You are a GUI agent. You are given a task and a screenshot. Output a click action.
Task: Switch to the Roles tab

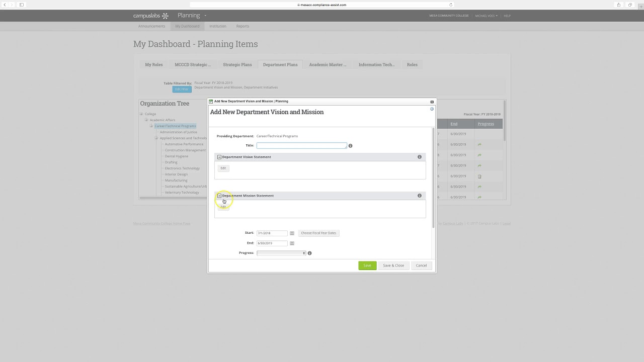point(412,64)
